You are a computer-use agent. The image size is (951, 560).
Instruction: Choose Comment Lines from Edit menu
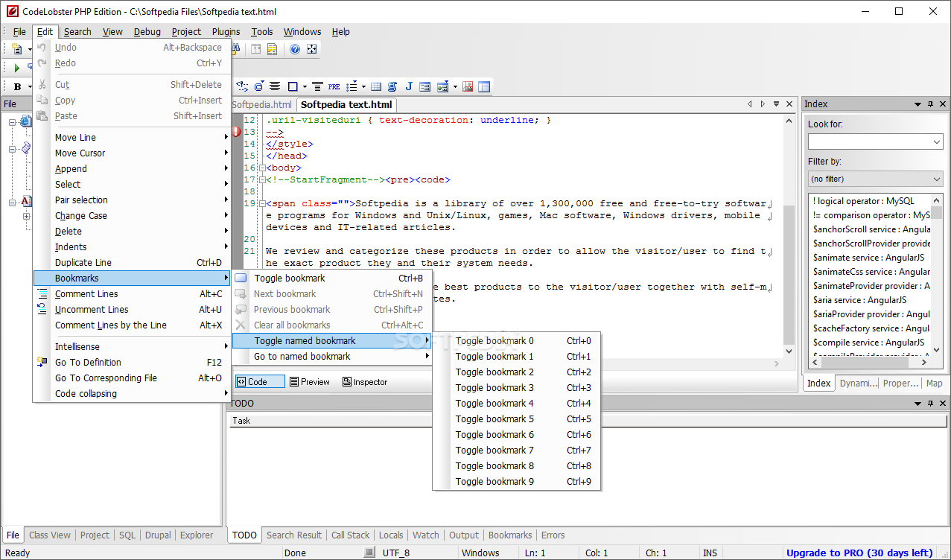point(131,294)
